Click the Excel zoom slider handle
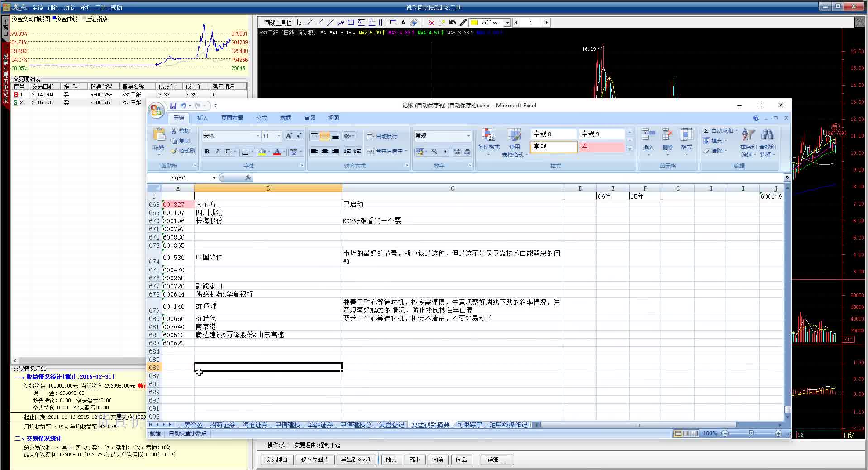Image resolution: width=868 pixels, height=470 pixels. [x=751, y=433]
